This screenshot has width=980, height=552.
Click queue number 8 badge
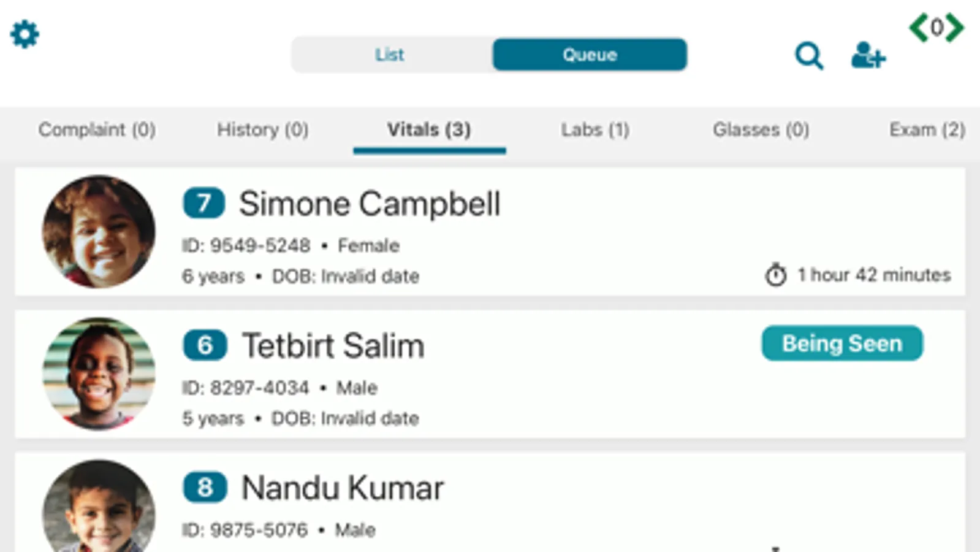[x=205, y=488]
